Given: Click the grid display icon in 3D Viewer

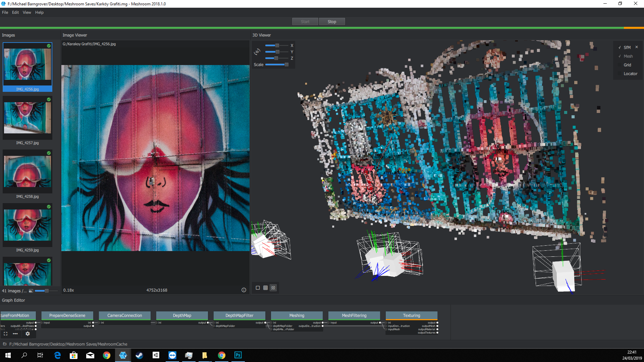Looking at the screenshot, I should click(x=266, y=288).
